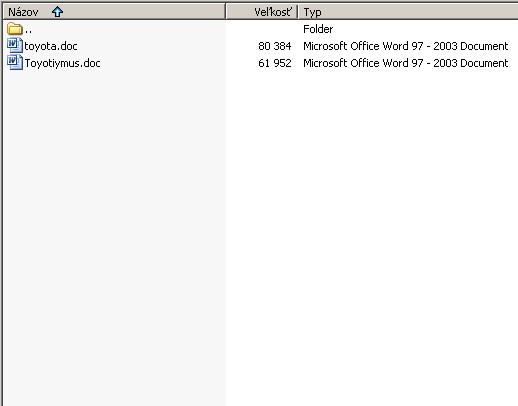This screenshot has width=518, height=406.
Task: Click the type description of toyota.doc
Action: [406, 46]
